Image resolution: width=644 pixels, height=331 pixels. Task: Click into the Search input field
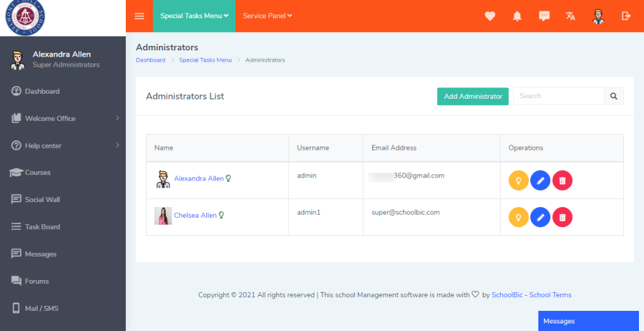click(558, 96)
